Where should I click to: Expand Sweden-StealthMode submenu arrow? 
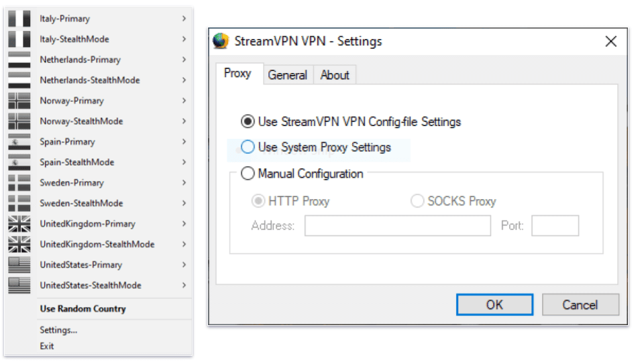point(184,203)
